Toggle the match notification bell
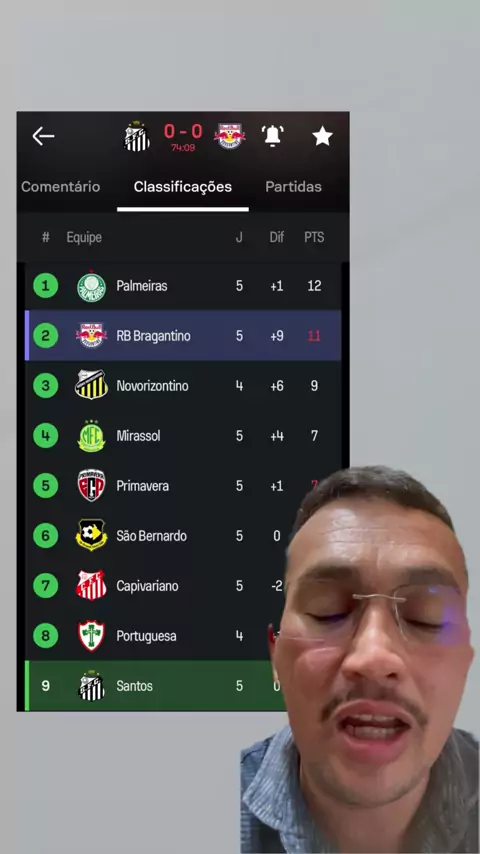Viewport: 480px width, 854px height. (x=273, y=136)
